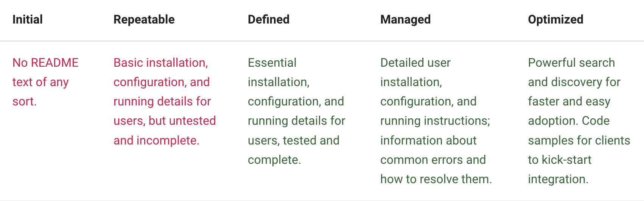Click 'running details for users' in Repeatable
Screen dimensions: 644x201
(x=162, y=111)
